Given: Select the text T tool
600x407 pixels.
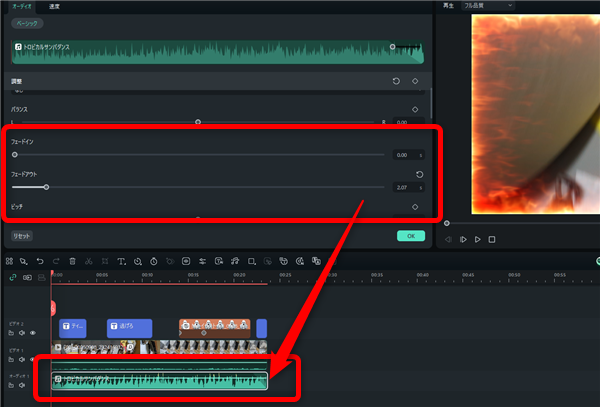Looking at the screenshot, I should click(x=121, y=260).
